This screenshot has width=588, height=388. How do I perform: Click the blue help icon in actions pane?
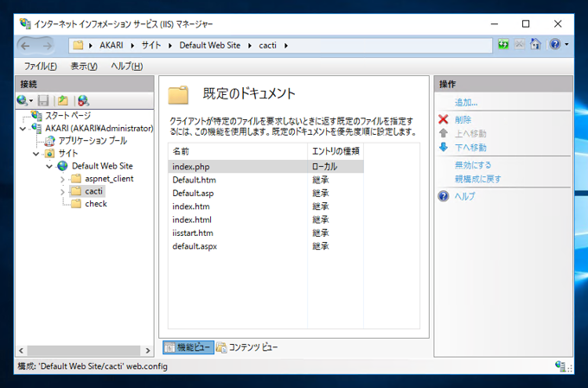[x=444, y=196]
